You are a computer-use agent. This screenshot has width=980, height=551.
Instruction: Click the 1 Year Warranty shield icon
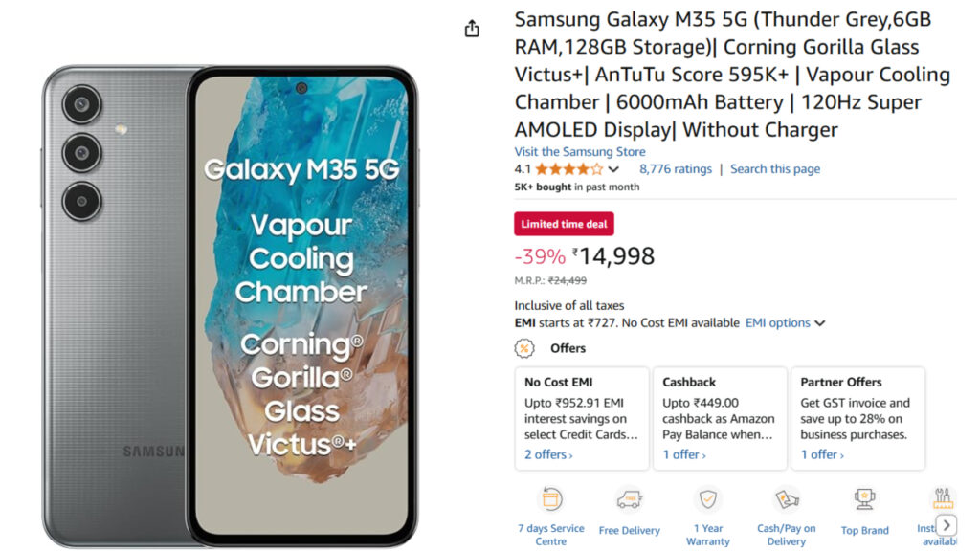pos(708,499)
